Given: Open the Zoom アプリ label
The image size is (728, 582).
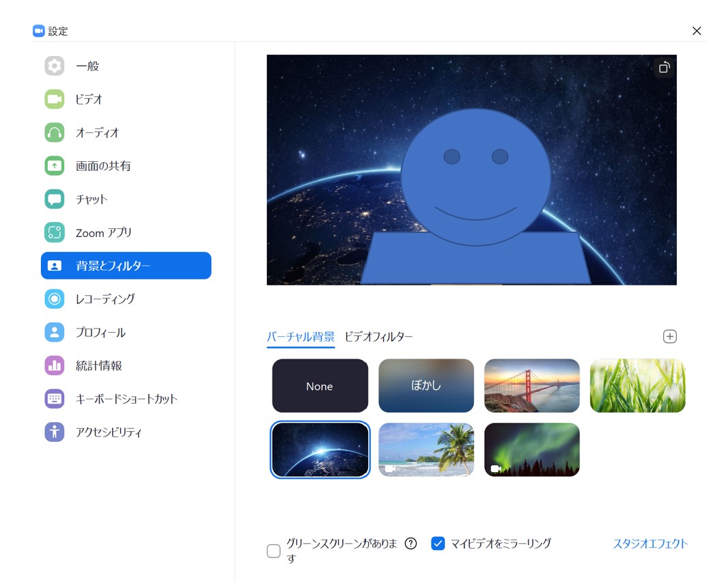Looking at the screenshot, I should [x=104, y=233].
